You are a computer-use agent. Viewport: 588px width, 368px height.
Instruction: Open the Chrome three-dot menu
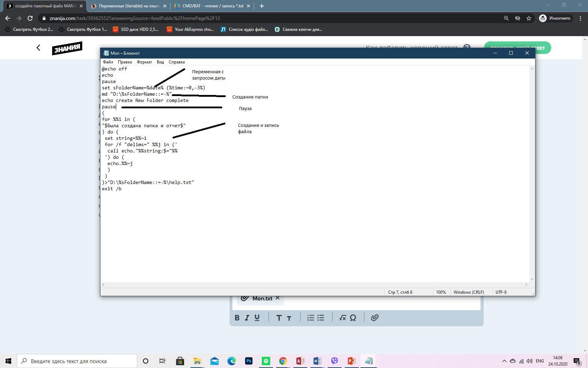tap(581, 18)
